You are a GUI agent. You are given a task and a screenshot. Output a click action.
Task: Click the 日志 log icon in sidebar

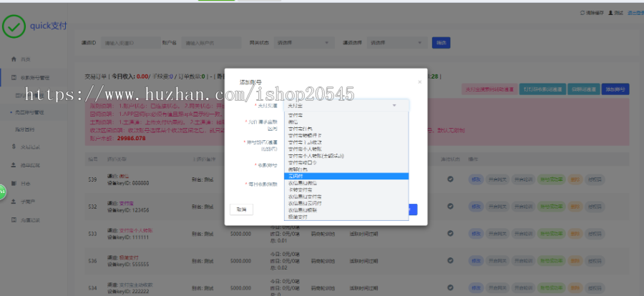(x=14, y=184)
